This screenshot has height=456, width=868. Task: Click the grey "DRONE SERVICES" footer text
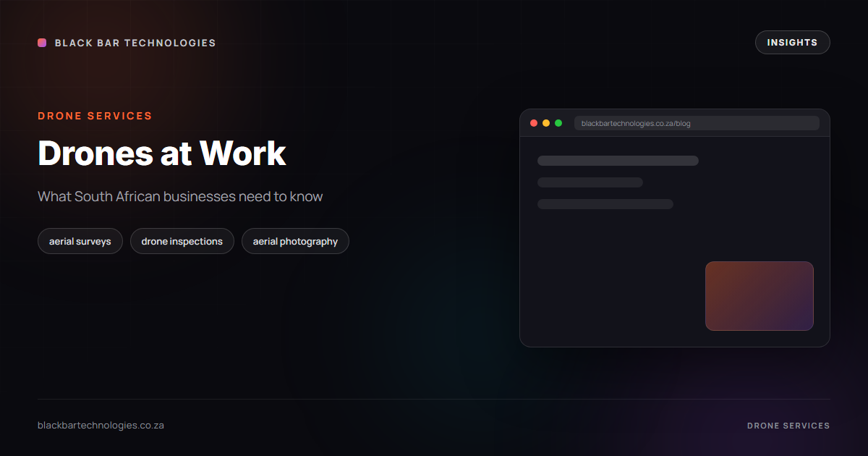788,426
